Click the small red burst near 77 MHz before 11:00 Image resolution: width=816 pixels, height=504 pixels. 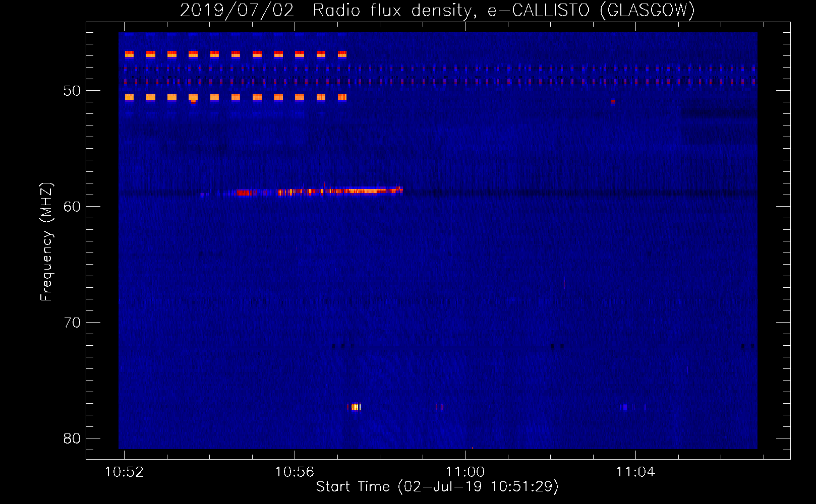441,407
